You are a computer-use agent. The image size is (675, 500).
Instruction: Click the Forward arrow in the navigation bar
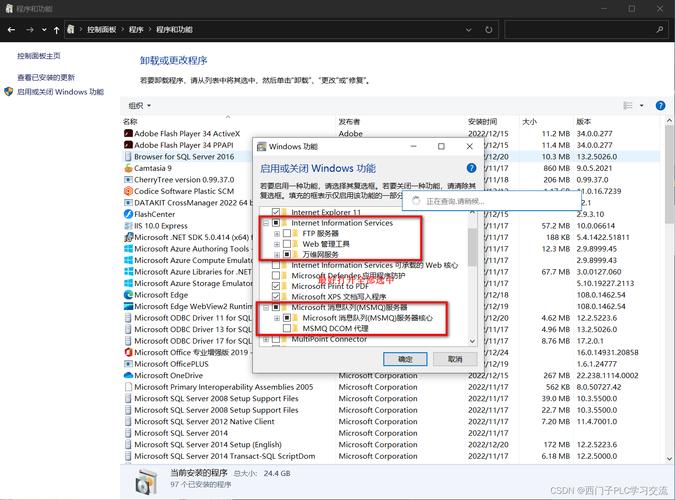[x=30, y=30]
